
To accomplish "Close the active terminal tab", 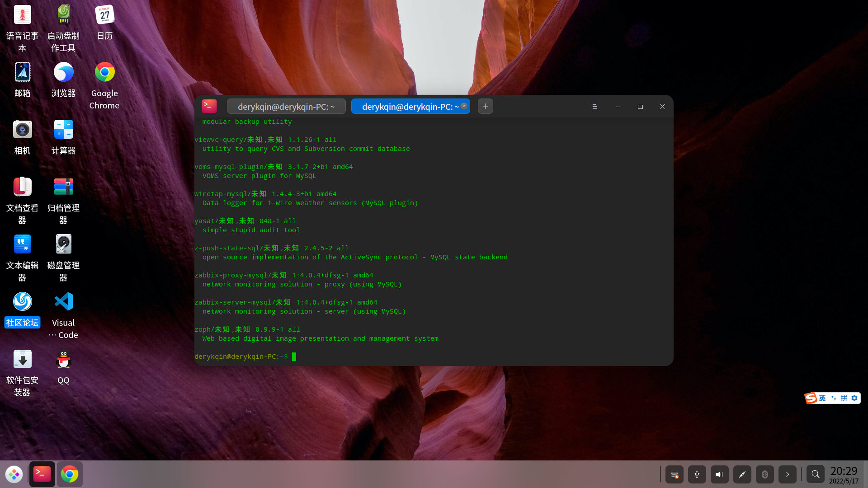I will (x=464, y=106).
